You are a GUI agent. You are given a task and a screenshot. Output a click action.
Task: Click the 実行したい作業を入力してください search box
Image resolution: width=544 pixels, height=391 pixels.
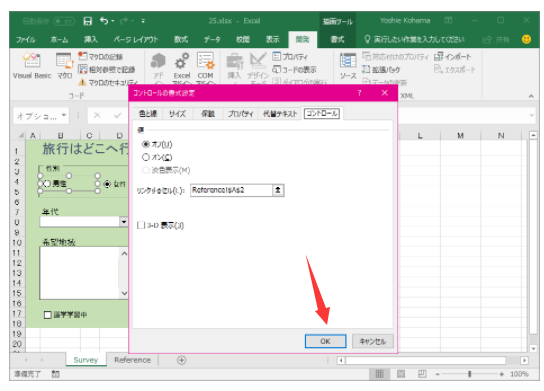coord(415,40)
